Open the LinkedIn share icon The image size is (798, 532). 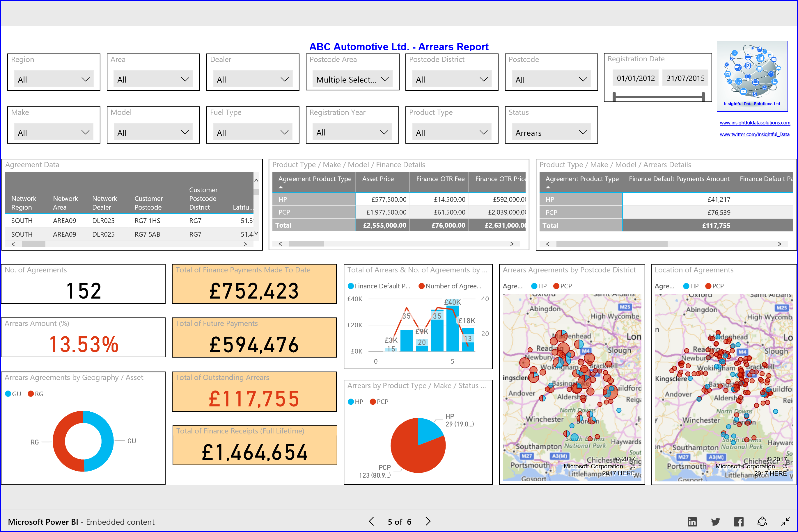(x=692, y=522)
